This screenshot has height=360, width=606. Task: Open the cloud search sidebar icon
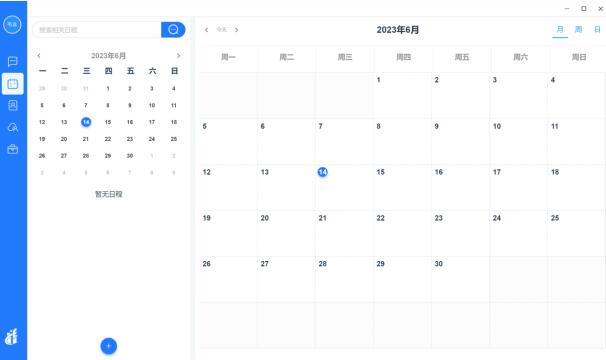[x=12, y=127]
